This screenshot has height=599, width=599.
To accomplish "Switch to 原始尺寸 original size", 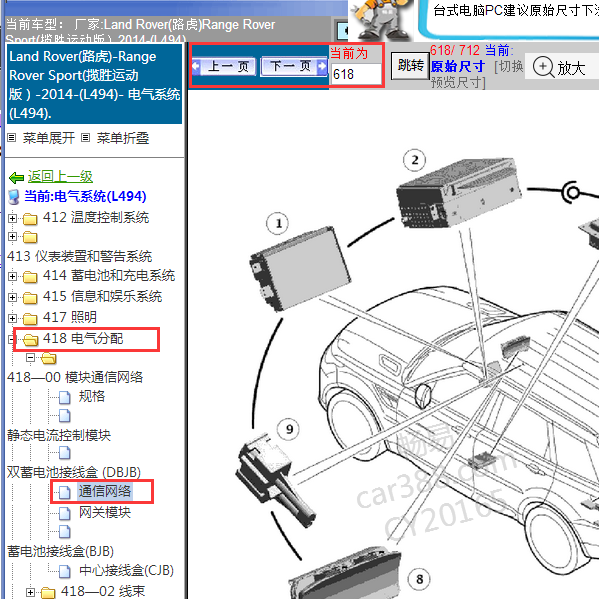I will coord(458,66).
